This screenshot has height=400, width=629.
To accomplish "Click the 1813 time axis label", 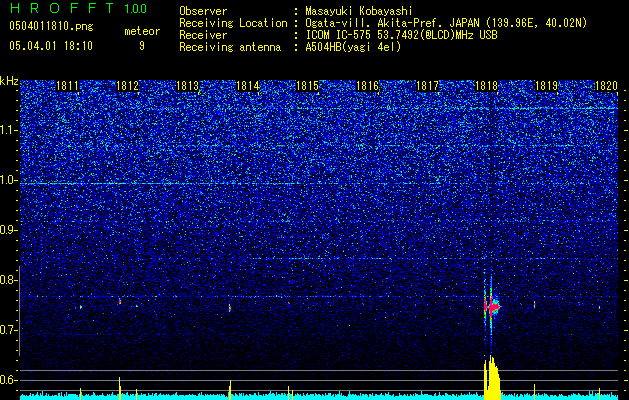I will coord(187,86).
